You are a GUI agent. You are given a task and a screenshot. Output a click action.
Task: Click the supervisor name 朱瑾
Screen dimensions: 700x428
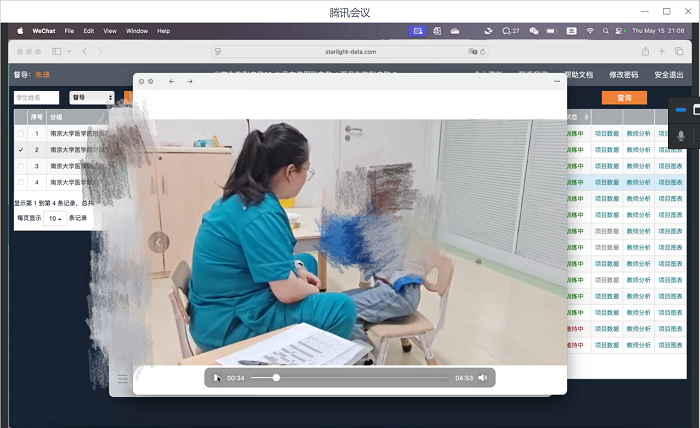click(x=43, y=75)
